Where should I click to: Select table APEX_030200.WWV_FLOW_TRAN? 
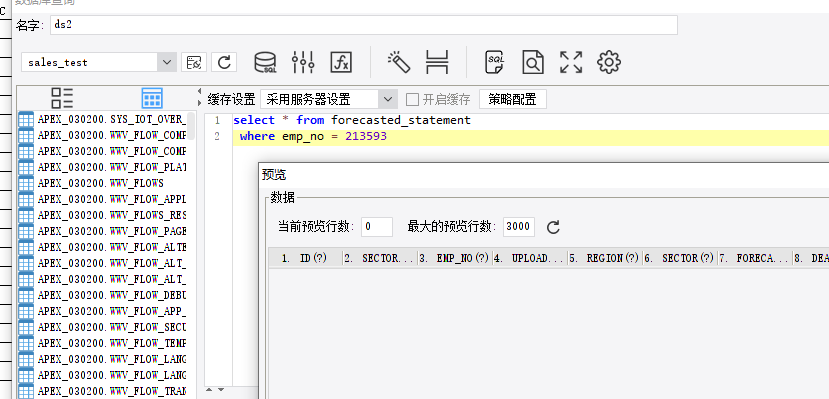coord(103,391)
